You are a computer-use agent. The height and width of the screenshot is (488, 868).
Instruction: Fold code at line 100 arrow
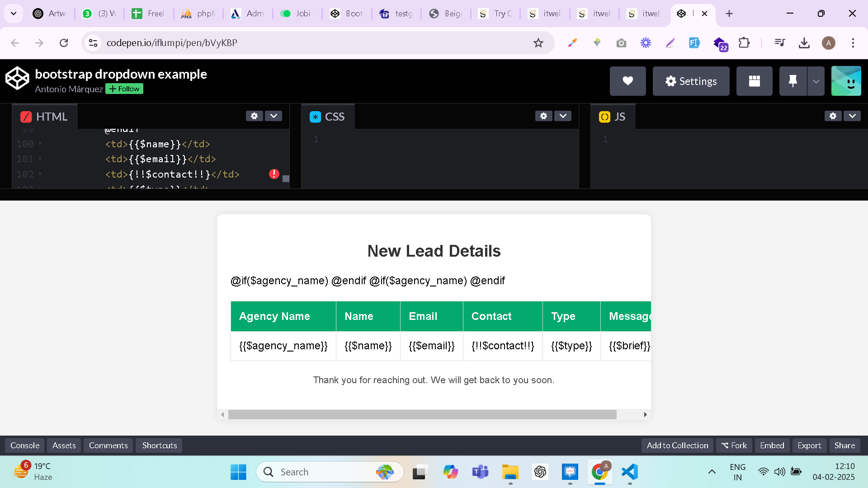(x=40, y=144)
